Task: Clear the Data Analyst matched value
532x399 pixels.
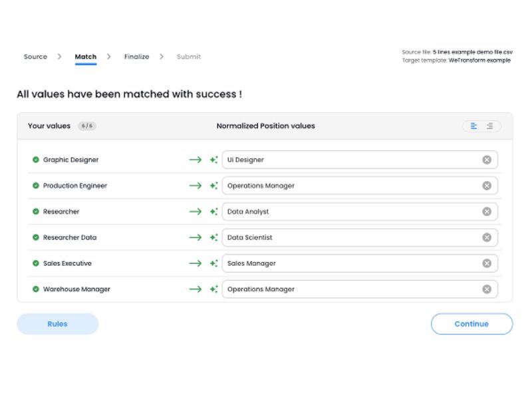Action: click(x=487, y=211)
